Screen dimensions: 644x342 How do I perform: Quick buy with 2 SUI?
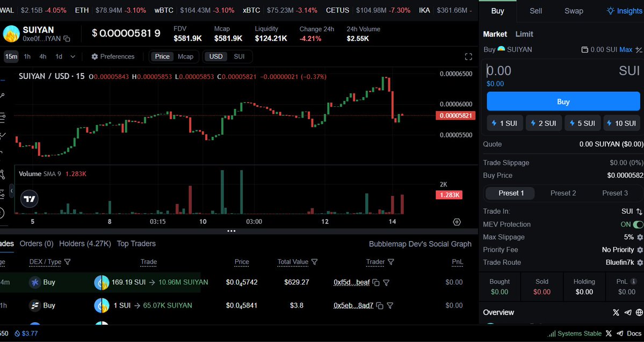point(544,123)
